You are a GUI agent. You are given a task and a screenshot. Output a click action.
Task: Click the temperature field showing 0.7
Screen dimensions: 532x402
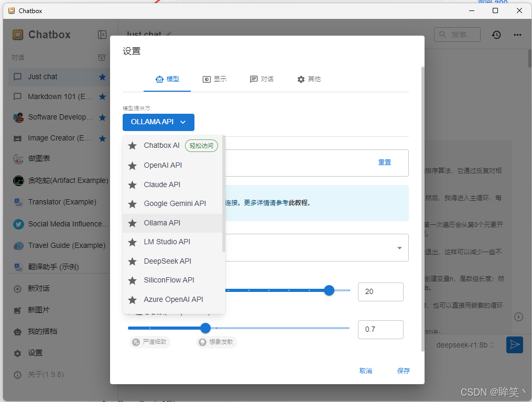pos(381,329)
